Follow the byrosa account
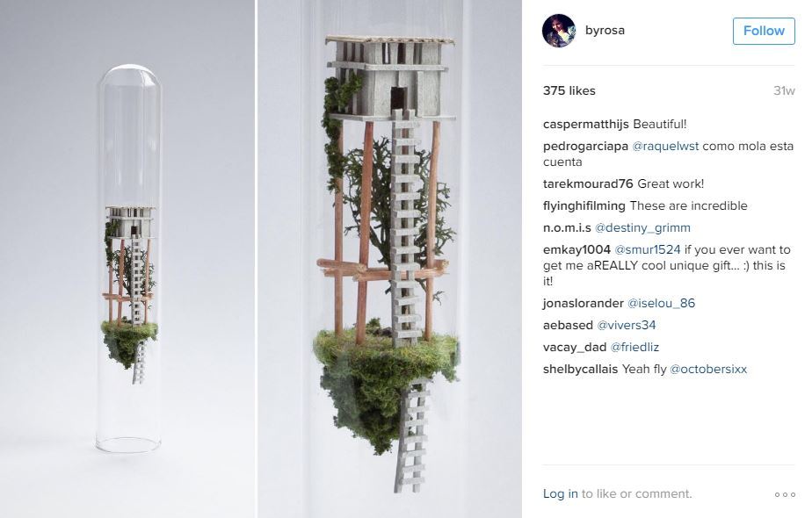The image size is (812, 518). pyautogui.click(x=764, y=31)
